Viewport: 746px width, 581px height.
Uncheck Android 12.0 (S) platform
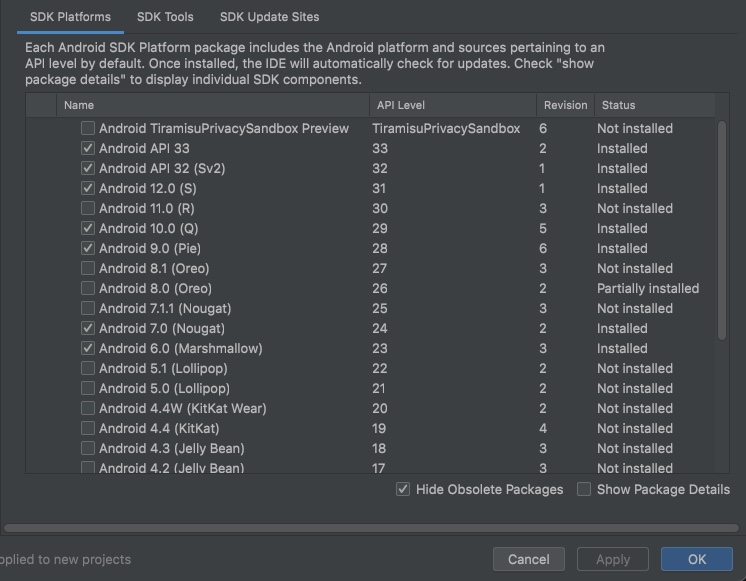coord(88,189)
